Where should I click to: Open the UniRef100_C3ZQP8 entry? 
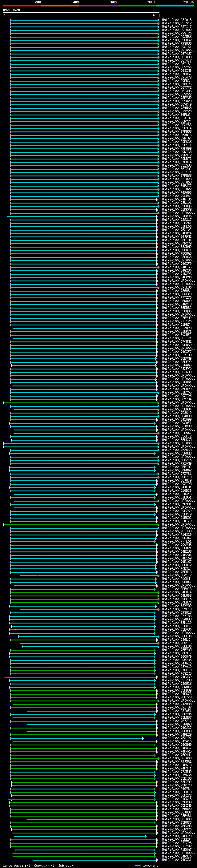tap(177, 328)
